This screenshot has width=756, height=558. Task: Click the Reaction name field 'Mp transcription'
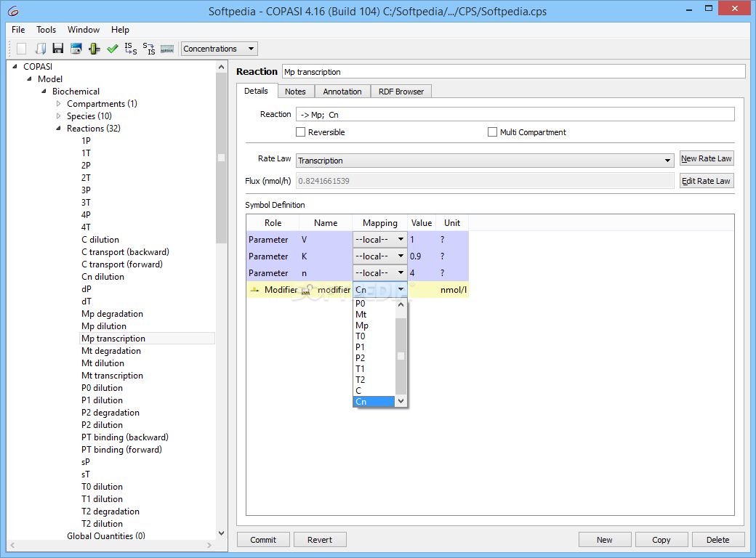coord(513,72)
